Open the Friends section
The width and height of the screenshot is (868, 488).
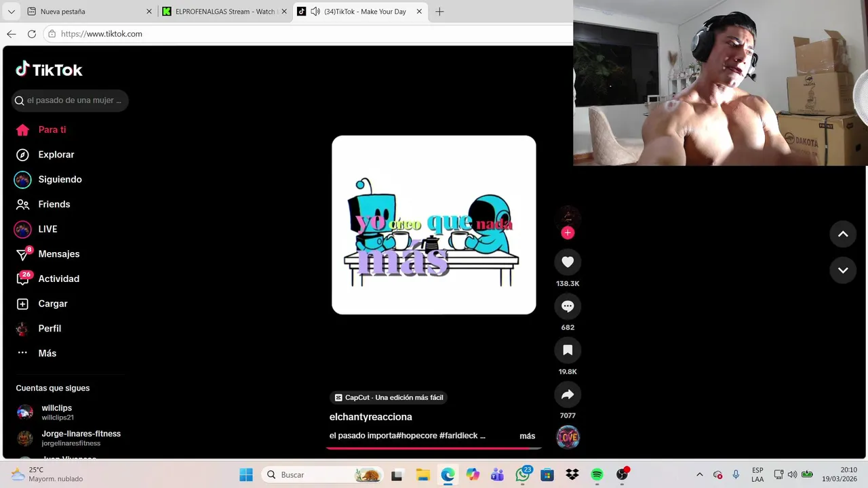tap(43, 204)
